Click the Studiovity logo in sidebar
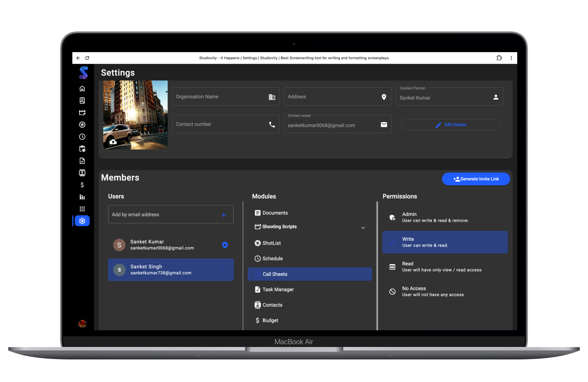 pos(83,72)
